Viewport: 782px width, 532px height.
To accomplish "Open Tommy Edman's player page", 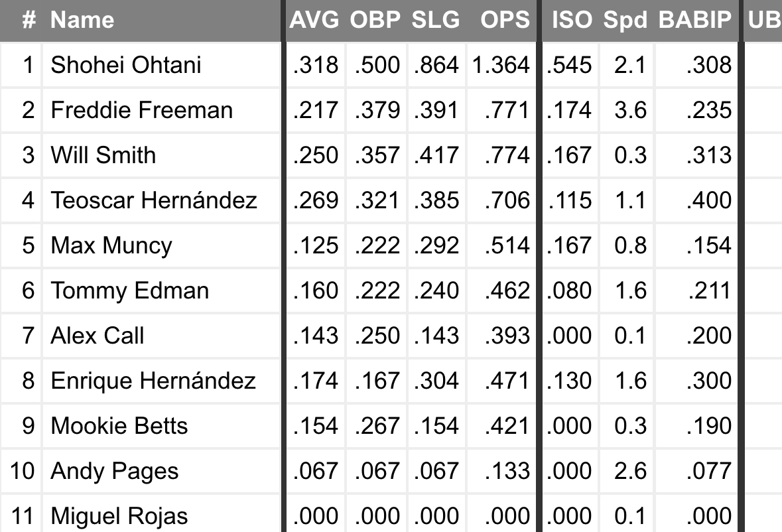I will tap(130, 291).
